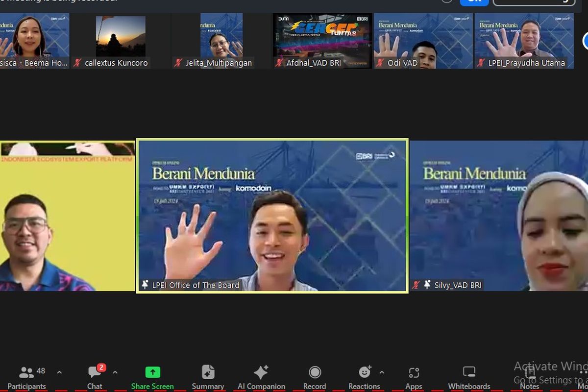588x392 pixels.
Task: Click muted mic icon beside Jelita_Multipangan
Action: (x=178, y=63)
